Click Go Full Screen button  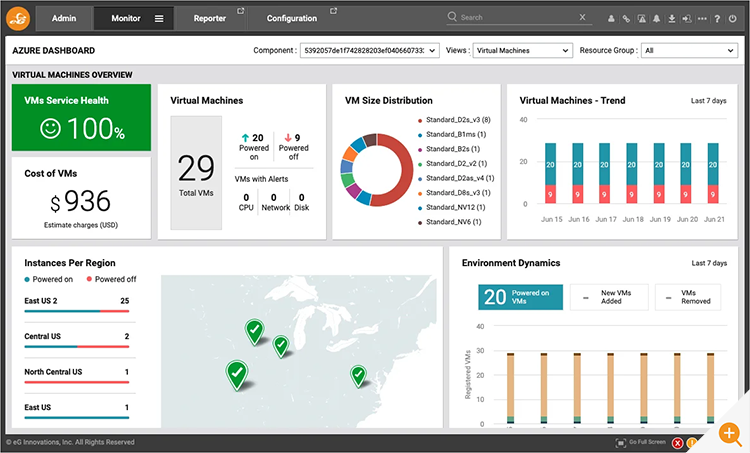click(x=639, y=442)
